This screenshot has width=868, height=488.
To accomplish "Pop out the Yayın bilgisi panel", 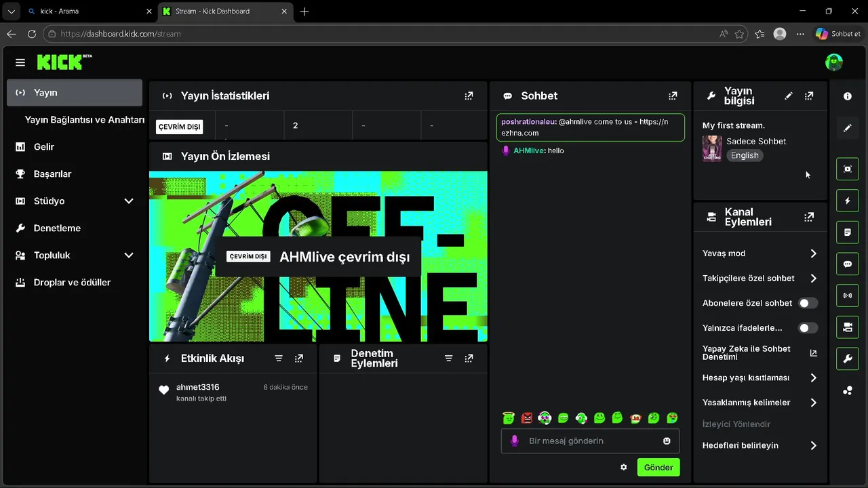I will 809,96.
